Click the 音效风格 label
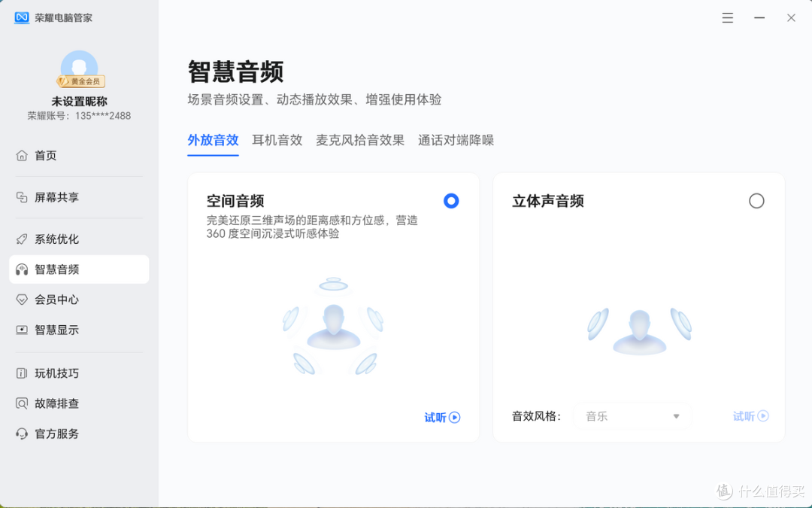The image size is (812, 508). pyautogui.click(x=537, y=416)
